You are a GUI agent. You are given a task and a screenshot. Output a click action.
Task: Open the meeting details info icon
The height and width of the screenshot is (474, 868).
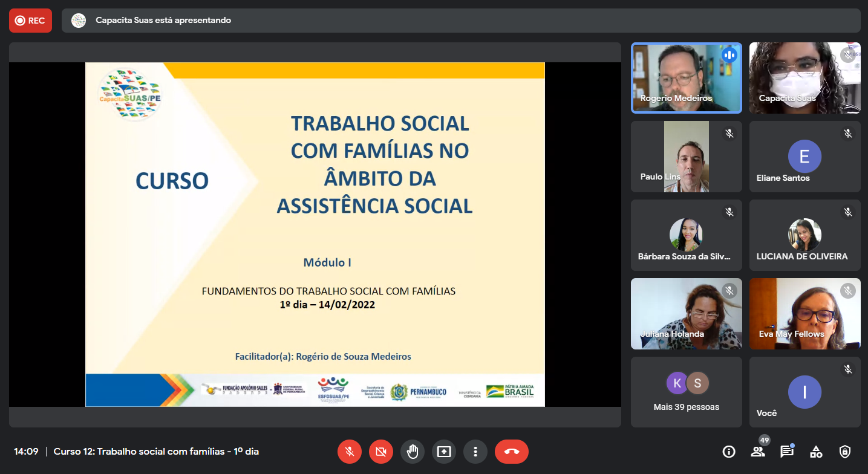pos(729,452)
